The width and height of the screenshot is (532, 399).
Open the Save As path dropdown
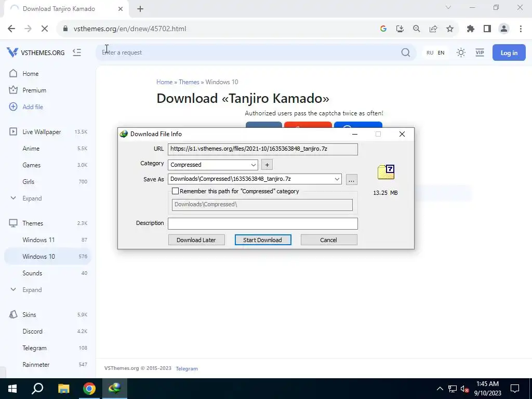[337, 179]
